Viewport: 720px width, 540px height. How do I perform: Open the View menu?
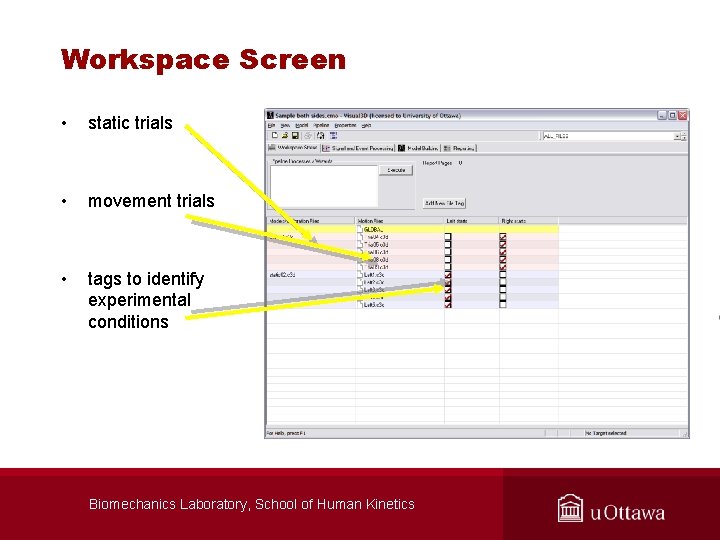285,125
